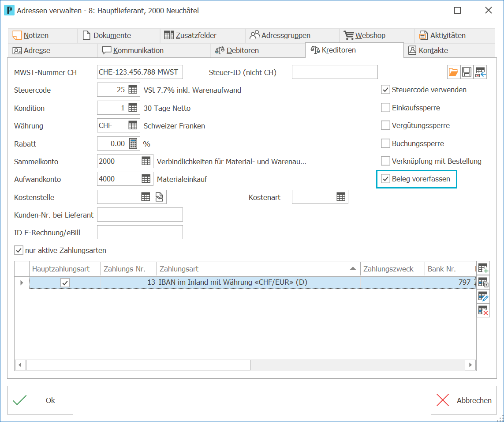The image size is (504, 422).
Task: Open the Rabatt calculator icon
Action: click(133, 143)
